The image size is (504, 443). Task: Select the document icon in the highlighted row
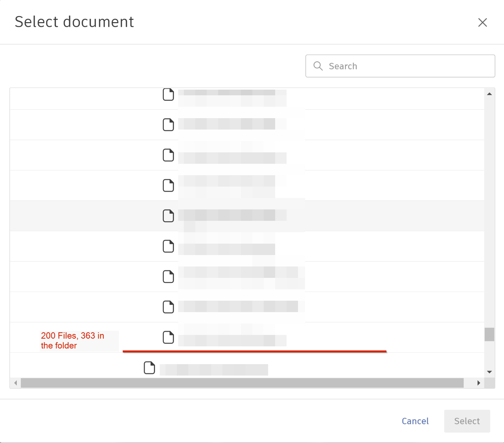point(168,216)
